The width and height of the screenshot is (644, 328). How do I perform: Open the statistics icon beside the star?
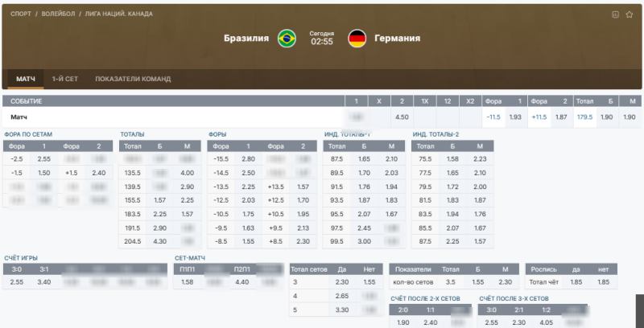coord(616,14)
